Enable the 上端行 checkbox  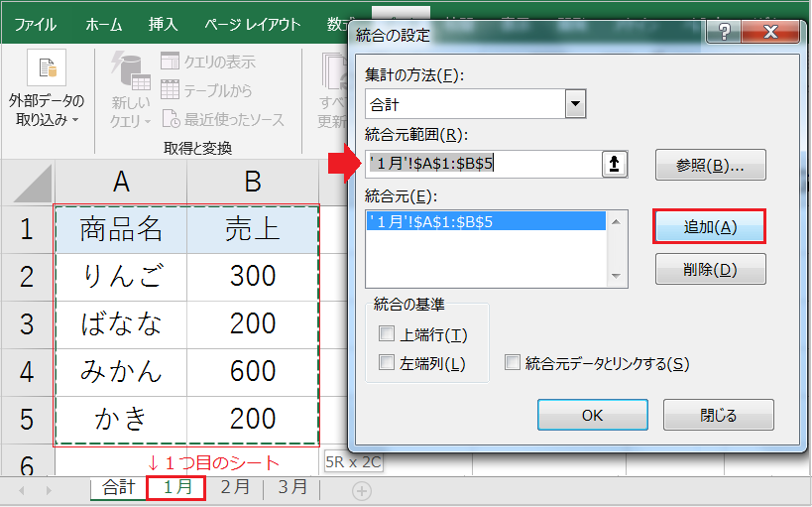[x=387, y=333]
